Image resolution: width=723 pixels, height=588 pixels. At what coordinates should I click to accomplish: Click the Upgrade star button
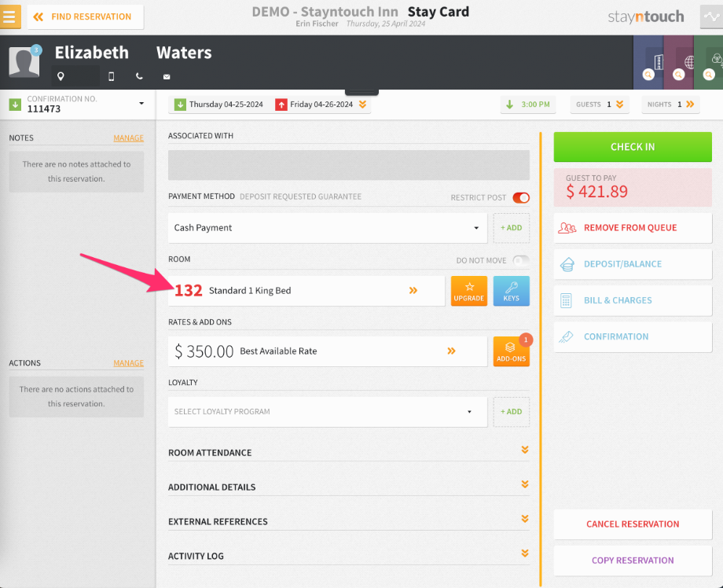pyautogui.click(x=469, y=291)
